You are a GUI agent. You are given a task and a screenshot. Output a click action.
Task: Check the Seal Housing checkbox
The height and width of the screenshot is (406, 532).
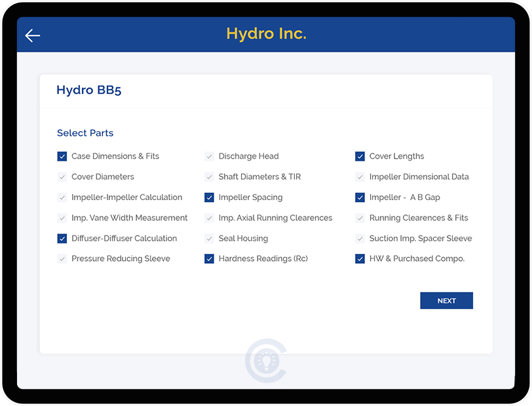point(210,239)
